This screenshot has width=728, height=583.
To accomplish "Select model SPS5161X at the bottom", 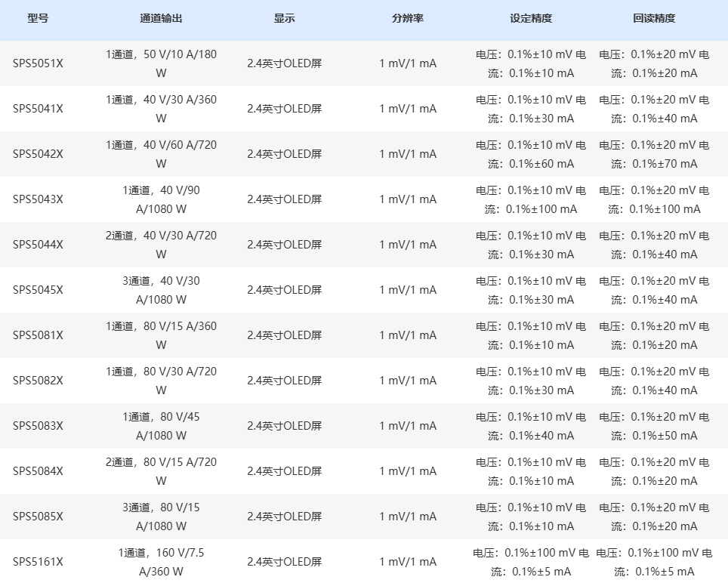I will pyautogui.click(x=38, y=562).
